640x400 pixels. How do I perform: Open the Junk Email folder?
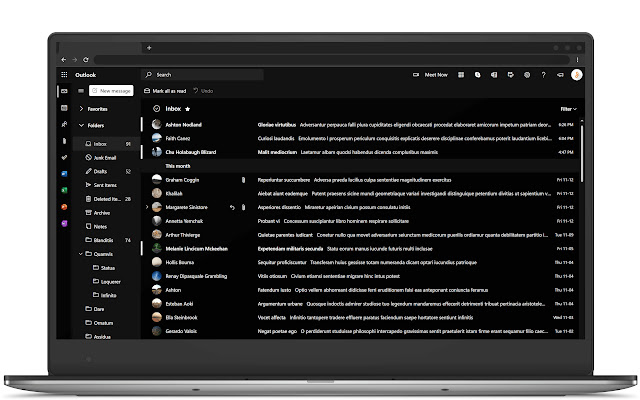(x=107, y=158)
